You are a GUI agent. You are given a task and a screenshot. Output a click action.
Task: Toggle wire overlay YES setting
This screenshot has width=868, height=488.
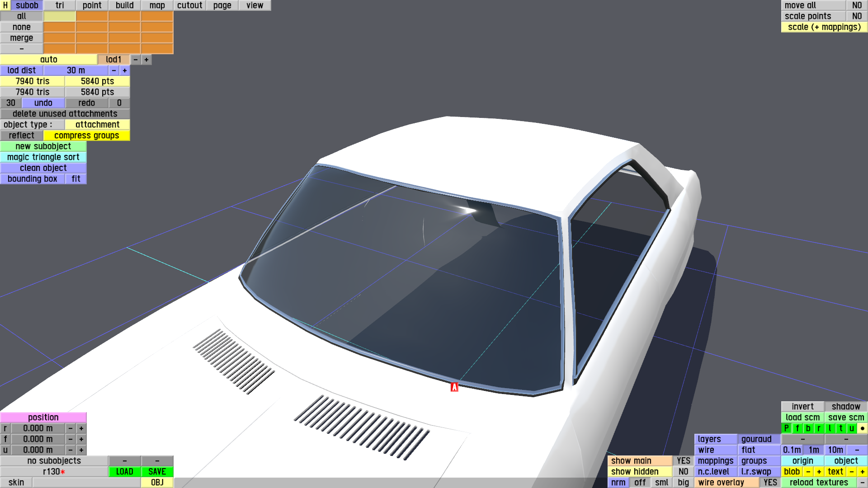pos(770,483)
